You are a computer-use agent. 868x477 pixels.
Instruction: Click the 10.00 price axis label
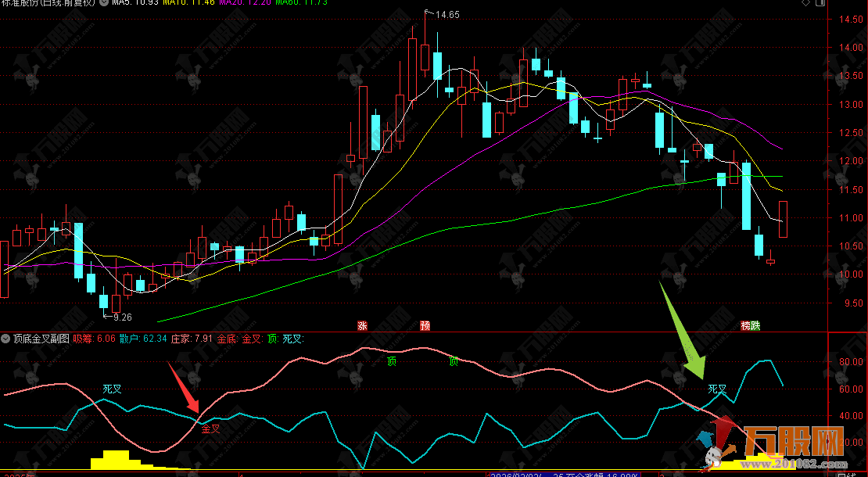pyautogui.click(x=851, y=274)
